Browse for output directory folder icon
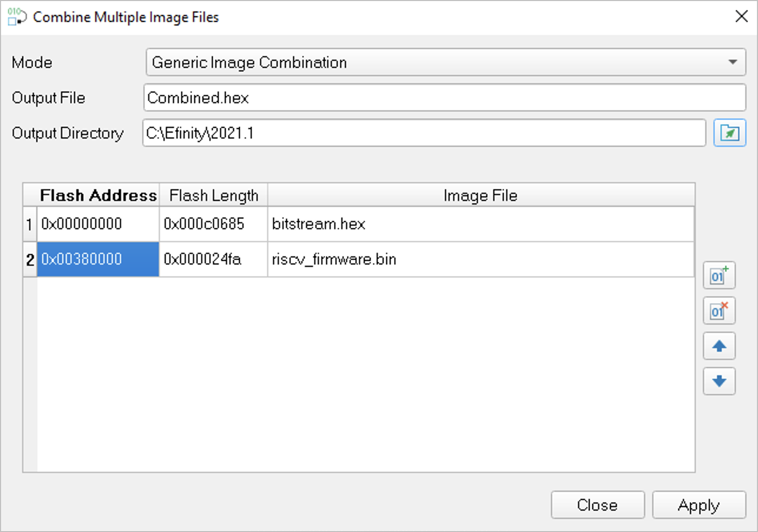 coord(729,133)
